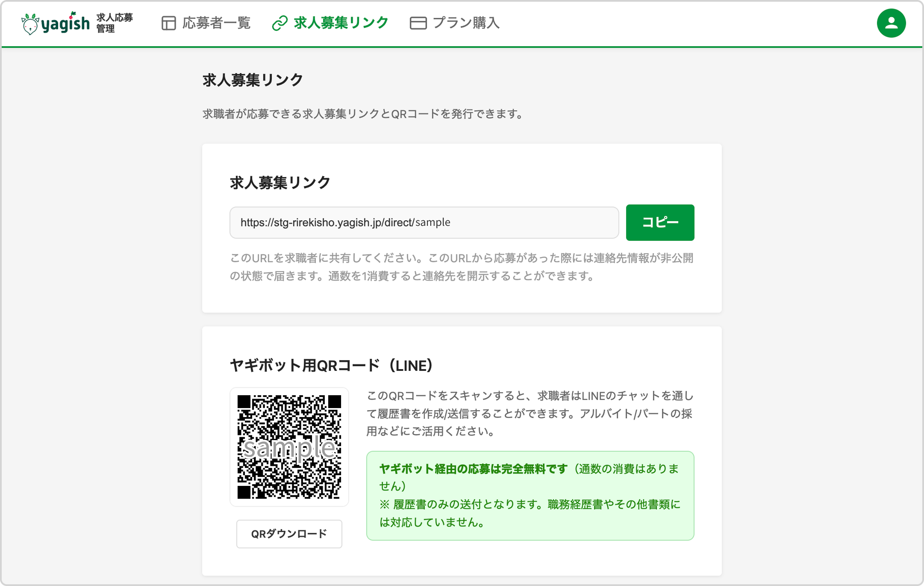The width and height of the screenshot is (924, 586).
Task: Open the user account avatar icon
Action: coord(891,23)
